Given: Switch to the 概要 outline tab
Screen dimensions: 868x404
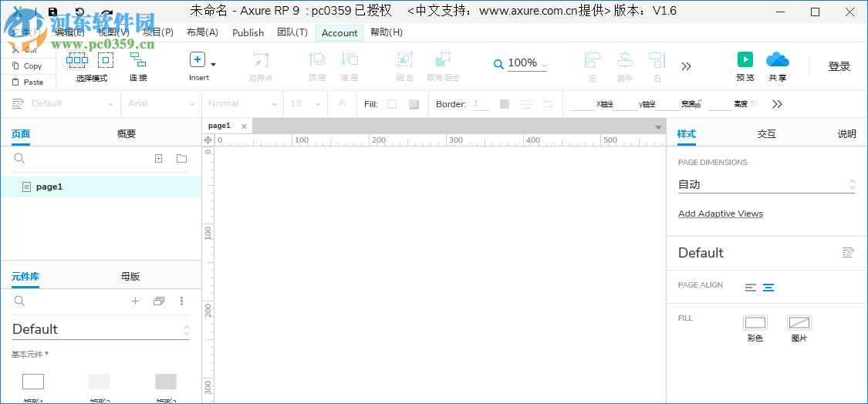Looking at the screenshot, I should pos(127,134).
